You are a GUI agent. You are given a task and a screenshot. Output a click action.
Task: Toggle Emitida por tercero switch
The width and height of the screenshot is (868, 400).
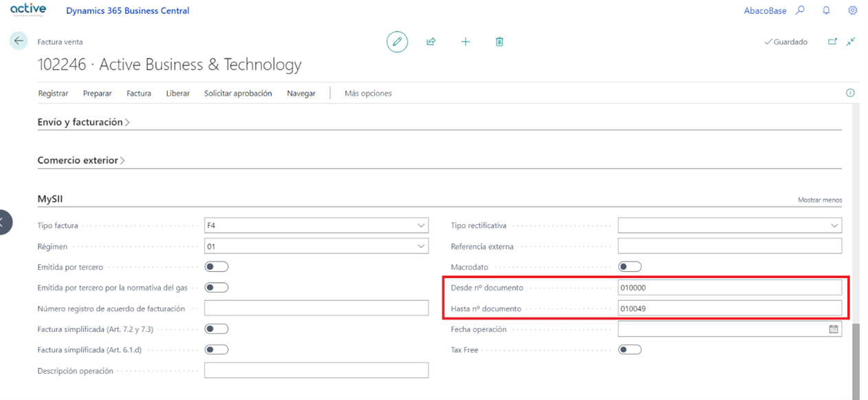tap(217, 267)
